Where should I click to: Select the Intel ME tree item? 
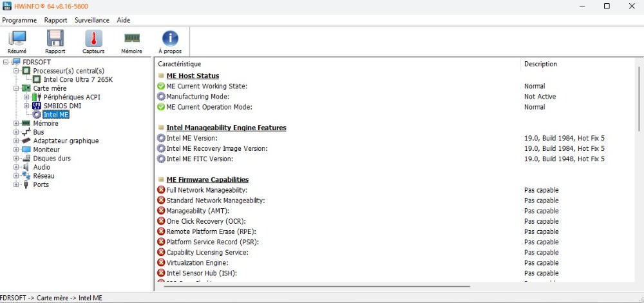coord(55,115)
